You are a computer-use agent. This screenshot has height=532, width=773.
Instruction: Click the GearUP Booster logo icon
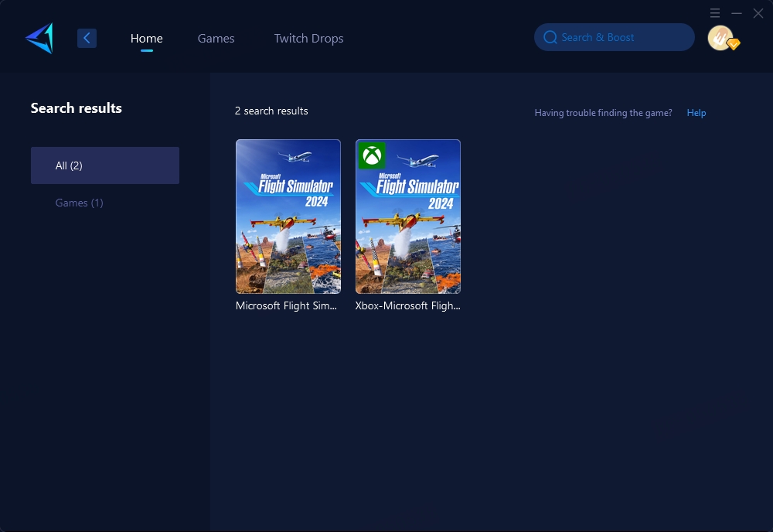pyautogui.click(x=39, y=38)
